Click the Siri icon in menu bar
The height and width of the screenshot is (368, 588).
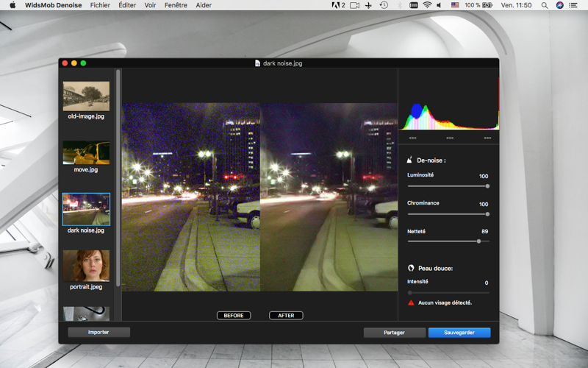tap(559, 5)
